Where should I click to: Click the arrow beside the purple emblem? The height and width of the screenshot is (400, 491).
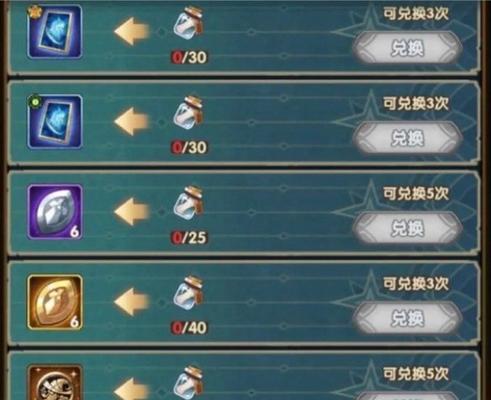point(132,212)
